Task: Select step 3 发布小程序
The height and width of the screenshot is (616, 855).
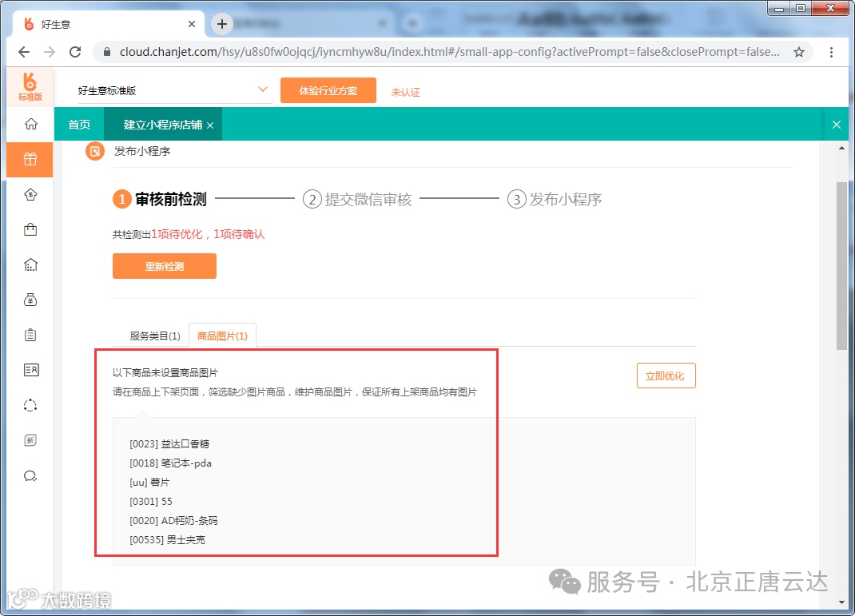Action: [x=554, y=200]
